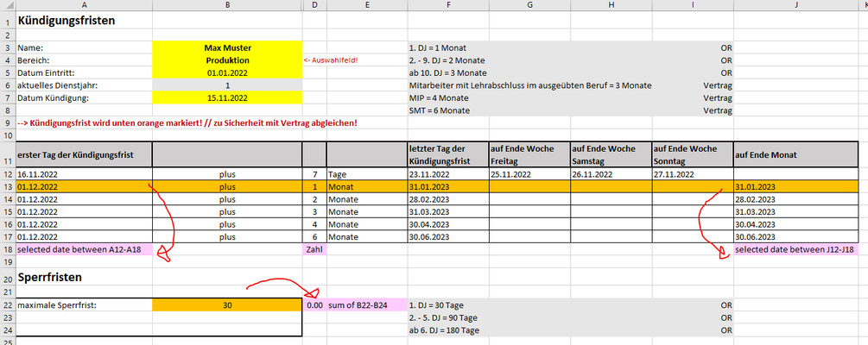The image size is (868, 345).
Task: Click the 'sum of B22-B24' cell
Action: tap(367, 304)
